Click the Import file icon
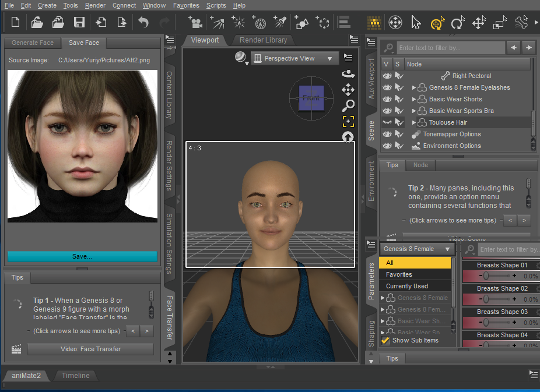The image size is (540, 392). (101, 23)
